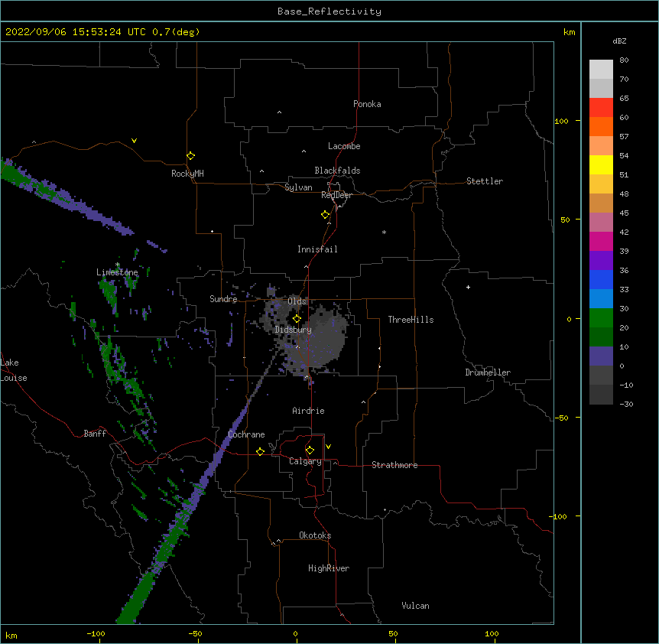Click the Okotoks label
The image size is (659, 644).
[315, 535]
